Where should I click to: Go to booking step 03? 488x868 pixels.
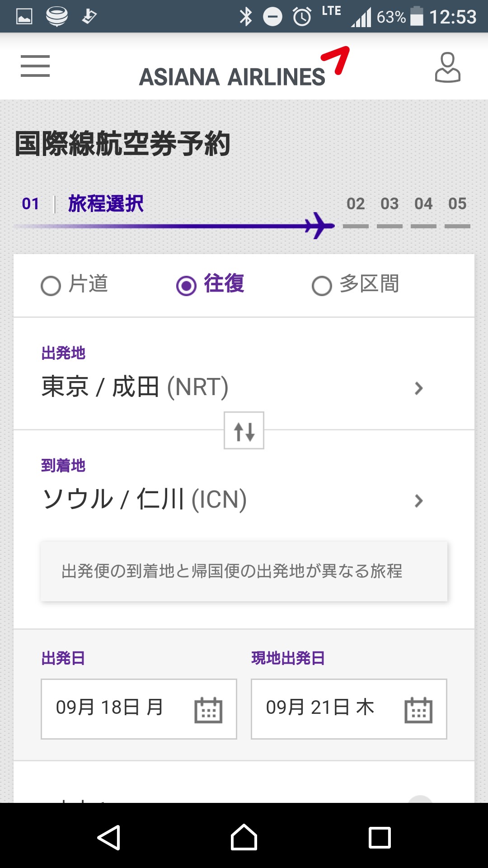tap(389, 204)
